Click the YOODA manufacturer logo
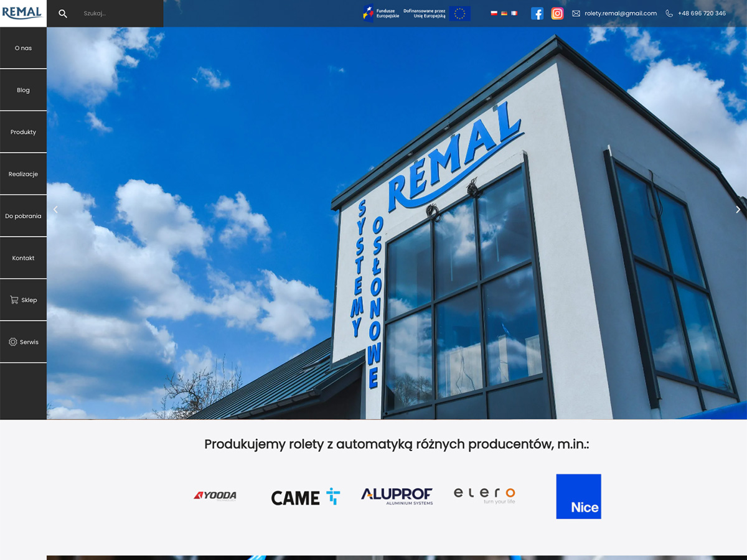This screenshot has height=560, width=747. click(215, 496)
